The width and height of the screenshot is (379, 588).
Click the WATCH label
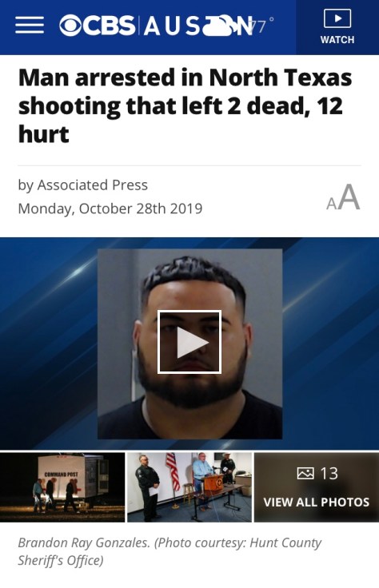pos(337,40)
